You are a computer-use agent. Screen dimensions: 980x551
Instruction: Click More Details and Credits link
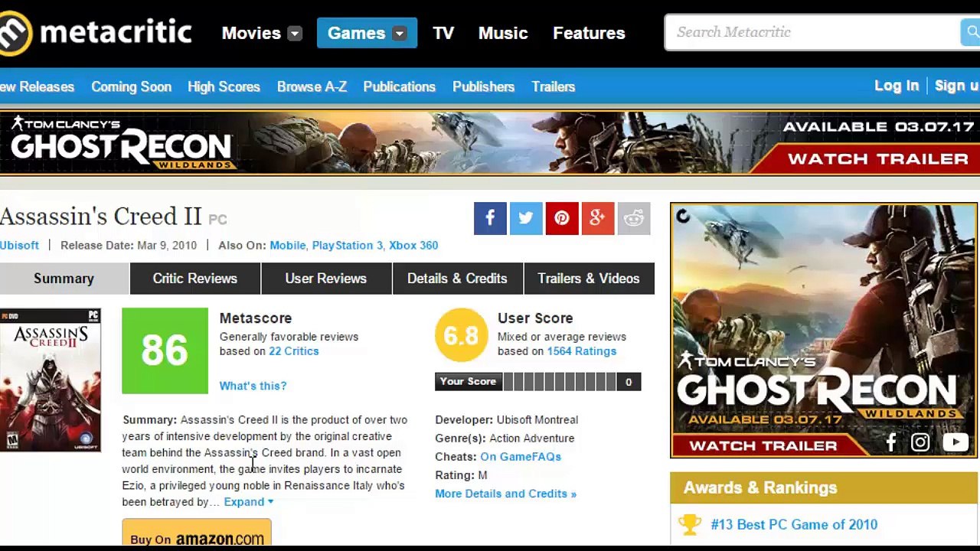(505, 494)
